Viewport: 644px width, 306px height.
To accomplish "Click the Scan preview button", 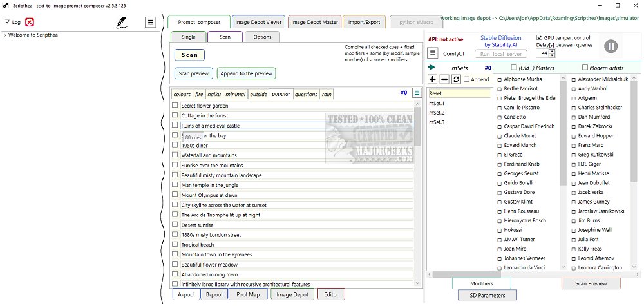I will pos(194,73).
